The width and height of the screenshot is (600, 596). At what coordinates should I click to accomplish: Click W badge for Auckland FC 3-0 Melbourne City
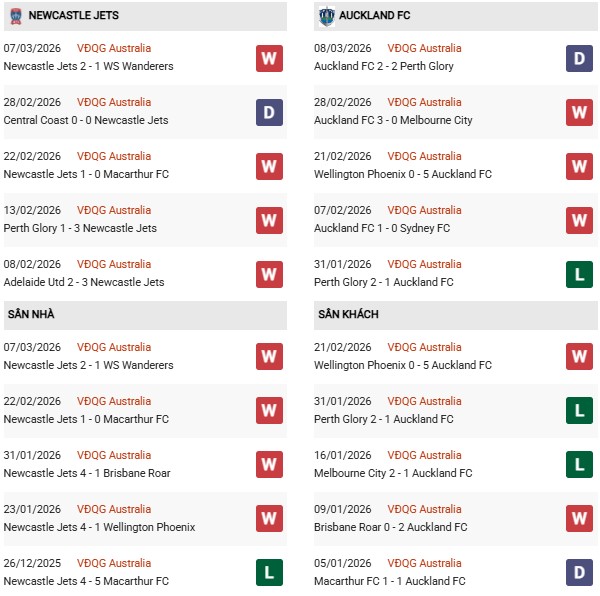point(579,112)
